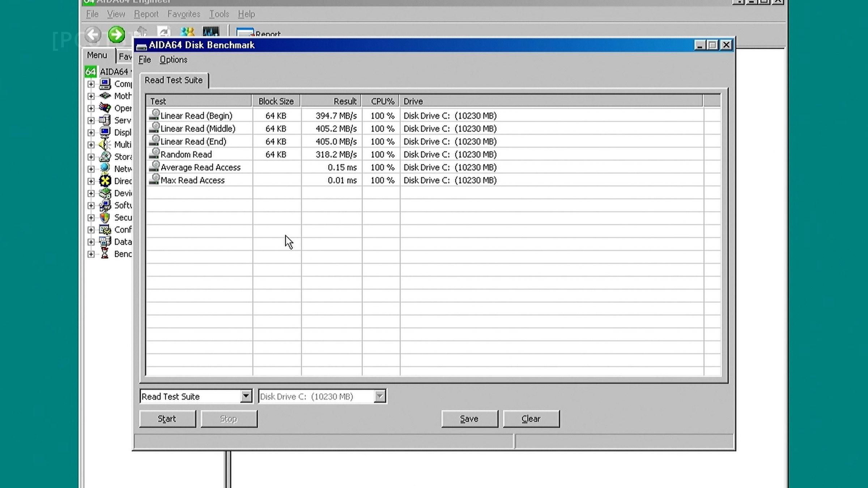Click the CPU% column header
The image size is (868, 488).
pyautogui.click(x=381, y=101)
